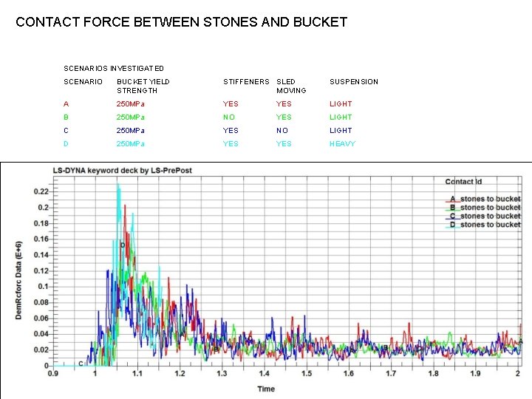Click the 'BUCKET YIELD STRENGTH' column header
Image resolution: width=532 pixels, height=399 pixels.
(143, 86)
